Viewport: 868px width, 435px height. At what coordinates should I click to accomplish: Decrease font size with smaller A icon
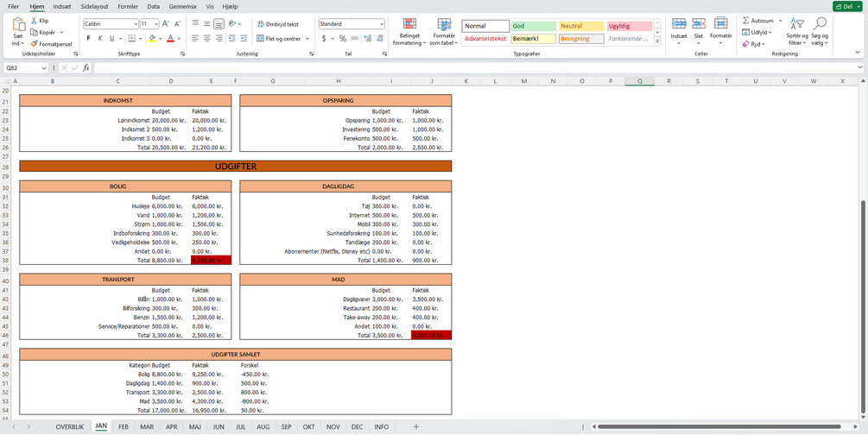pyautogui.click(x=178, y=24)
